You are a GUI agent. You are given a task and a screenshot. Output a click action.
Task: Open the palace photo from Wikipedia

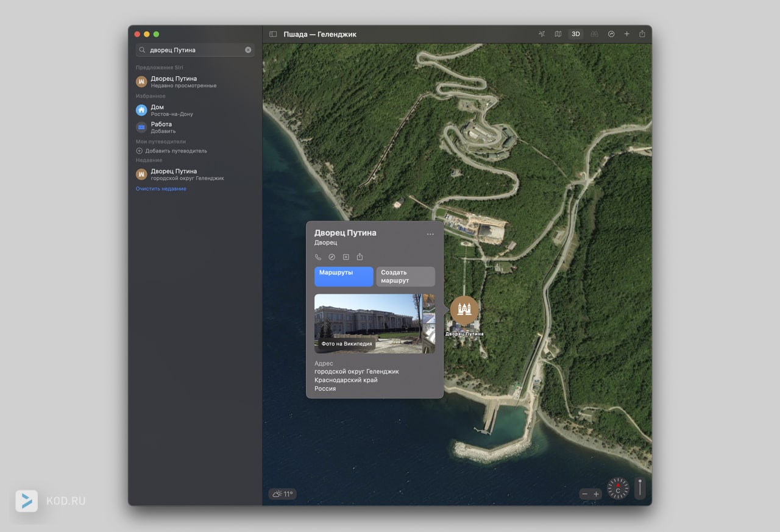(x=367, y=324)
